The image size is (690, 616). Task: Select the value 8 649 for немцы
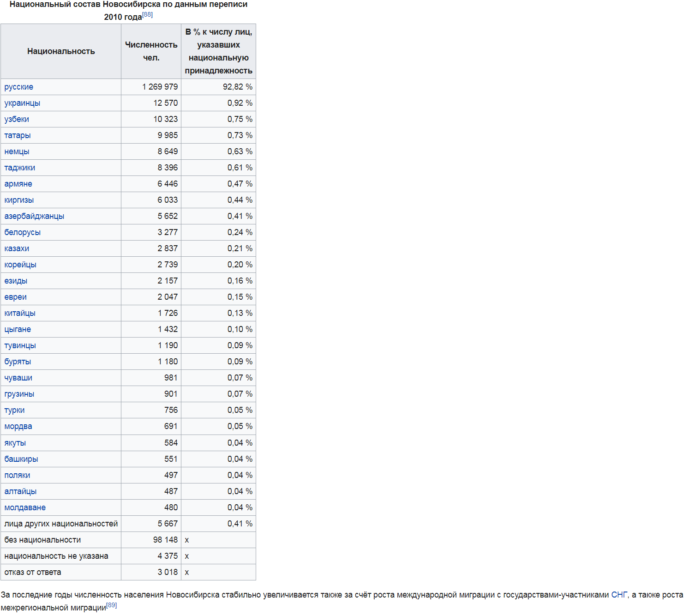168,151
